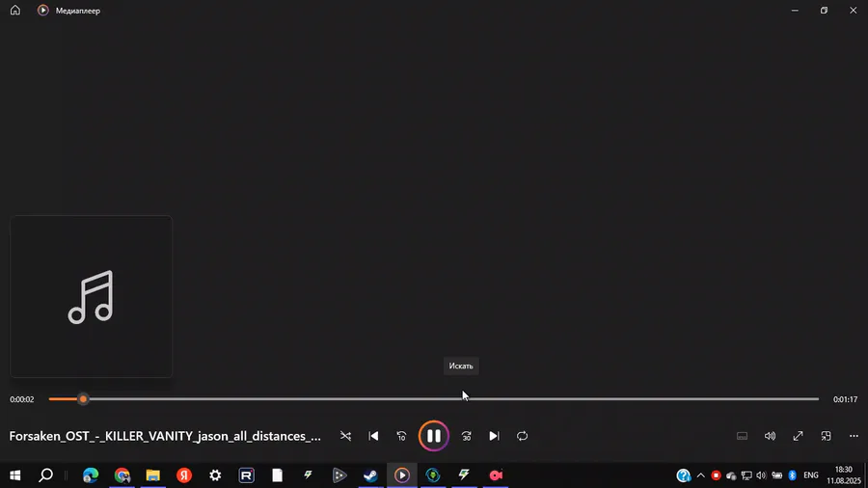
Task: Open Steam from the taskbar
Action: click(370, 475)
